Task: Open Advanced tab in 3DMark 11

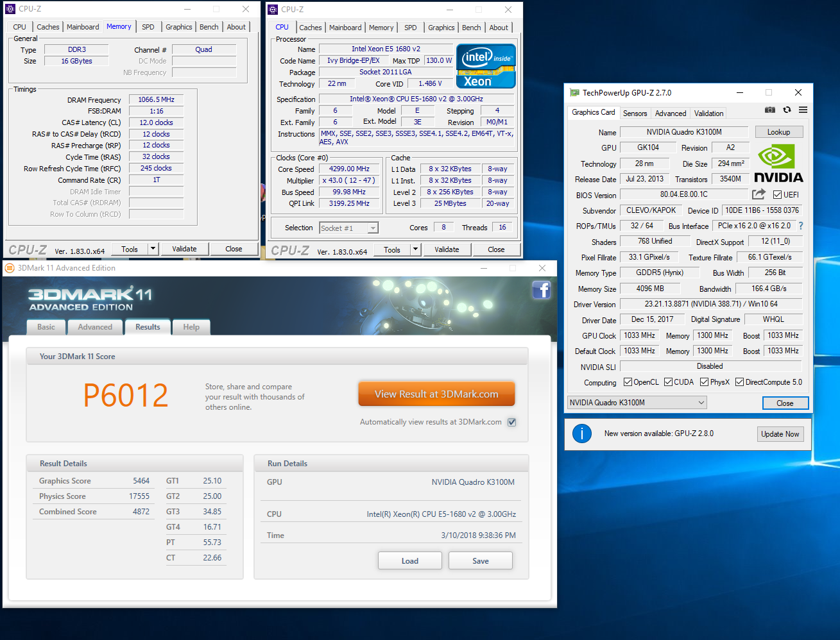Action: 95,327
